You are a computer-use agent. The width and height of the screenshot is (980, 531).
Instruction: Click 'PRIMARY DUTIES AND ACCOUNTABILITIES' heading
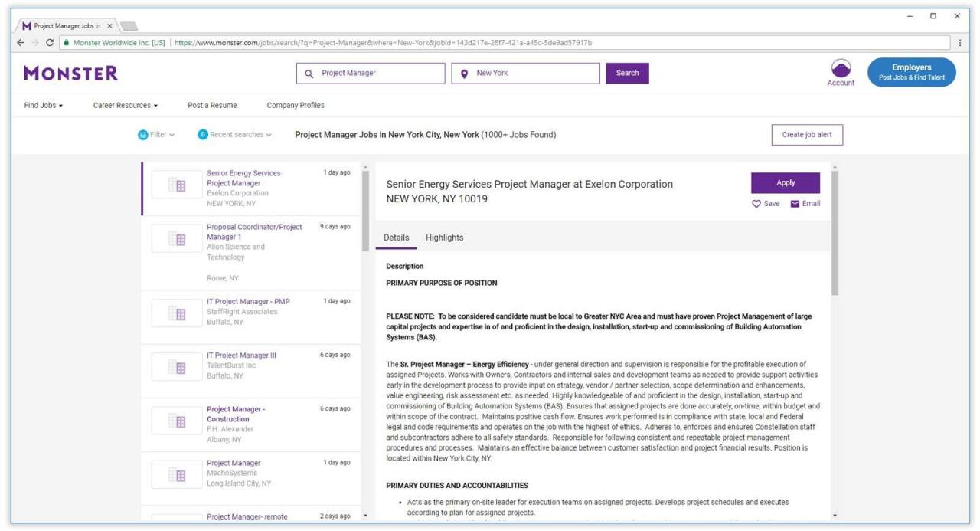click(457, 486)
